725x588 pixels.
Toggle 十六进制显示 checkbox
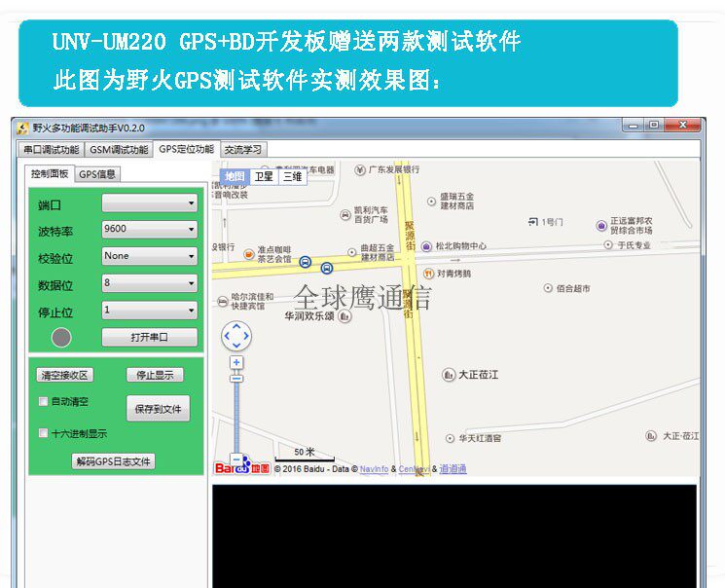[44, 433]
